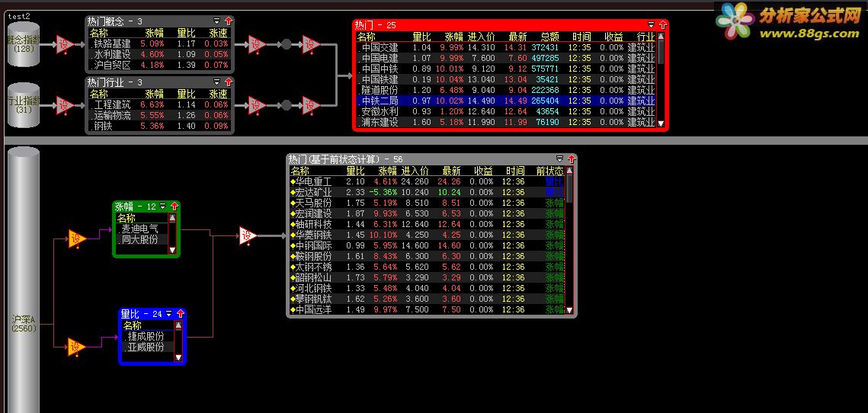Select the 钢铁 row in 热门行业
The height and width of the screenshot is (413, 868).
pyautogui.click(x=159, y=126)
